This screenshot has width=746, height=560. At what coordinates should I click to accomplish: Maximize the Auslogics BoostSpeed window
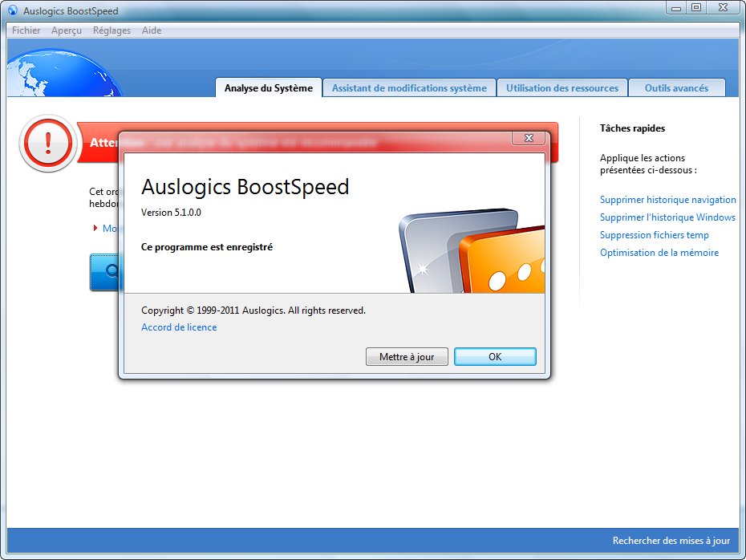tap(696, 7)
